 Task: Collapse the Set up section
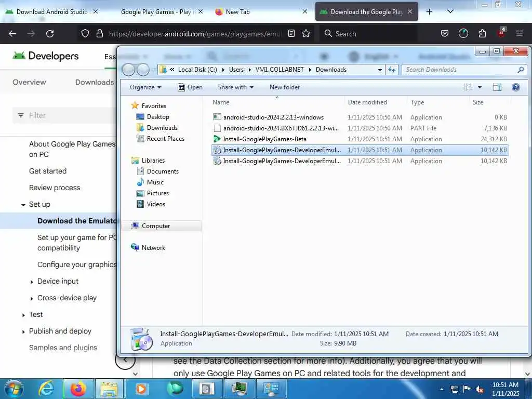pos(23,205)
